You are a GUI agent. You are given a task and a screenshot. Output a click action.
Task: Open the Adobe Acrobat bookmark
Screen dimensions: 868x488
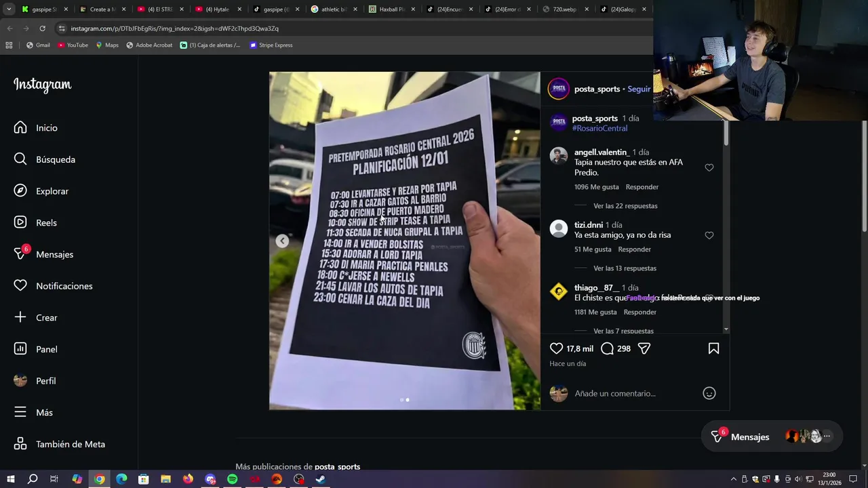click(149, 45)
